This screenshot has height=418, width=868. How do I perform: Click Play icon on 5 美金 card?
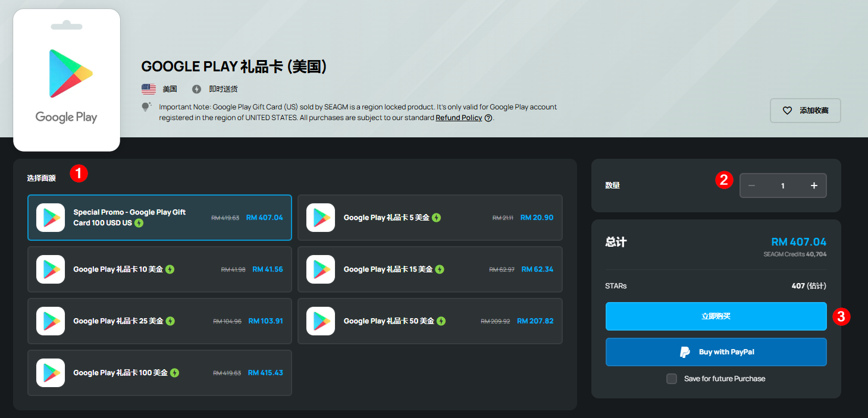click(321, 218)
